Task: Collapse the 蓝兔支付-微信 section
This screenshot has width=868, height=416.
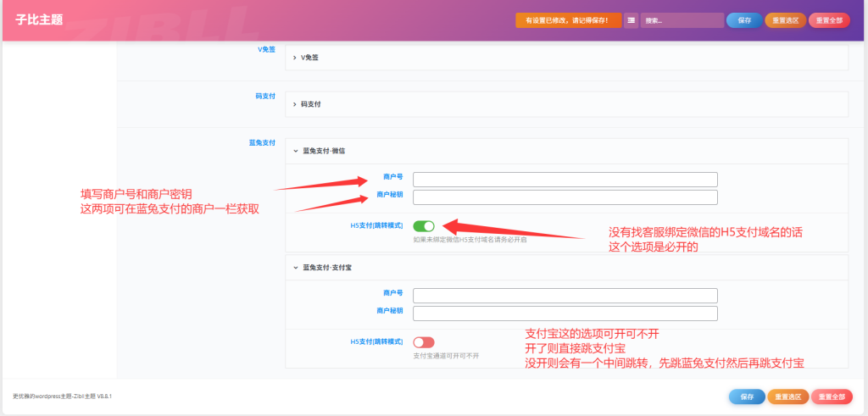Action: pyautogui.click(x=566, y=151)
